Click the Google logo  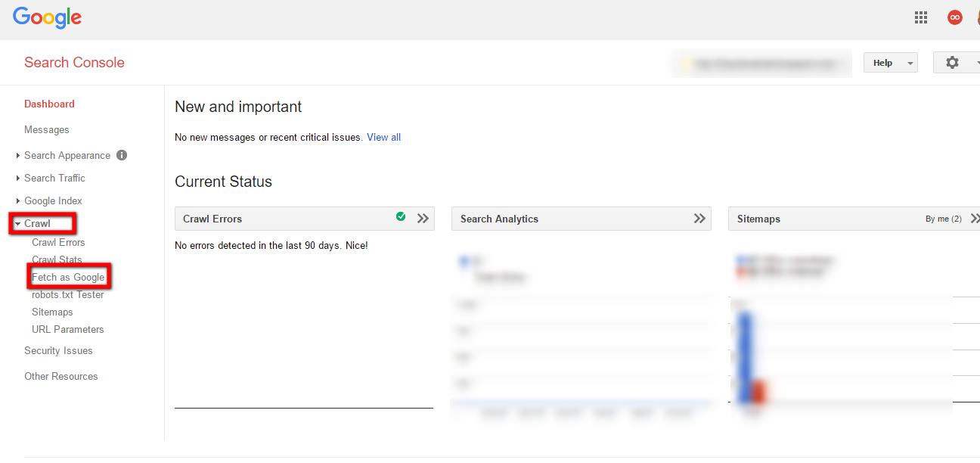tap(47, 18)
